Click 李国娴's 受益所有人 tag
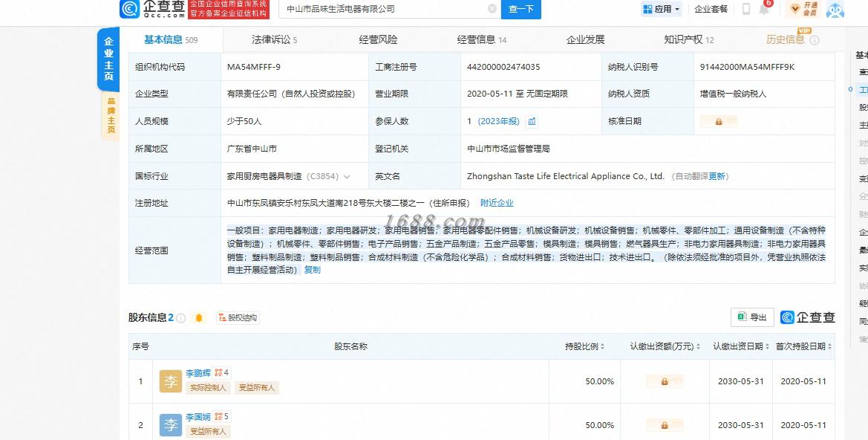The width and height of the screenshot is (868, 440). pos(208,432)
